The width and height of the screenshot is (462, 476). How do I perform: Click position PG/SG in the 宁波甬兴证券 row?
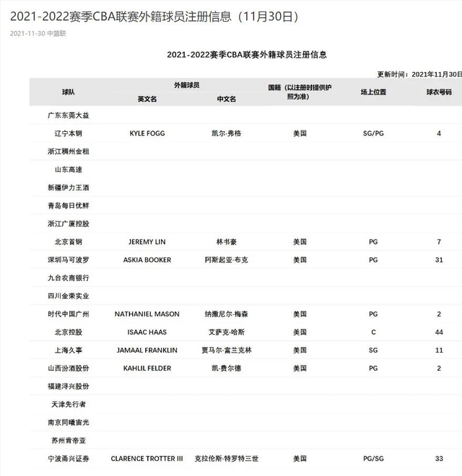click(x=373, y=459)
